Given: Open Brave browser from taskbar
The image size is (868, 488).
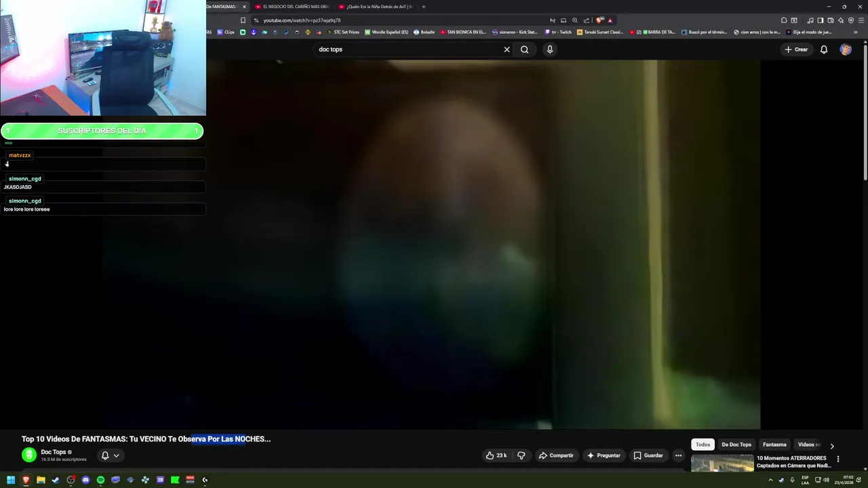Looking at the screenshot, I should [26, 480].
